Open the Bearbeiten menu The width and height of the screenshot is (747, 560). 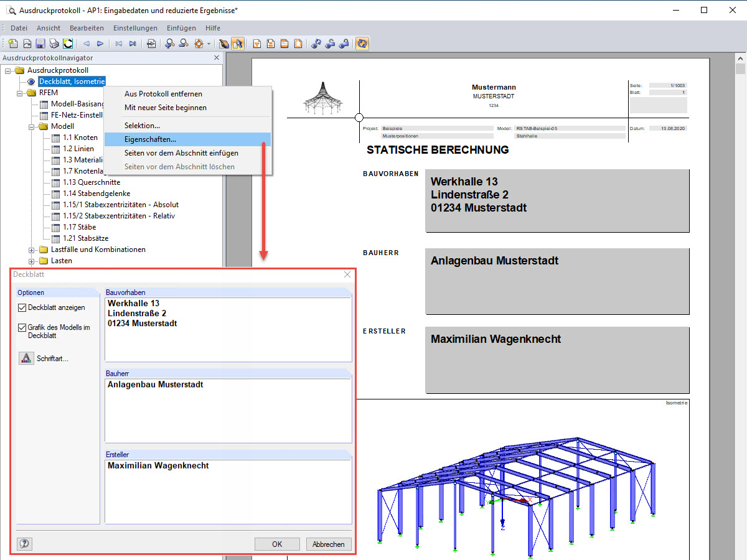(87, 28)
